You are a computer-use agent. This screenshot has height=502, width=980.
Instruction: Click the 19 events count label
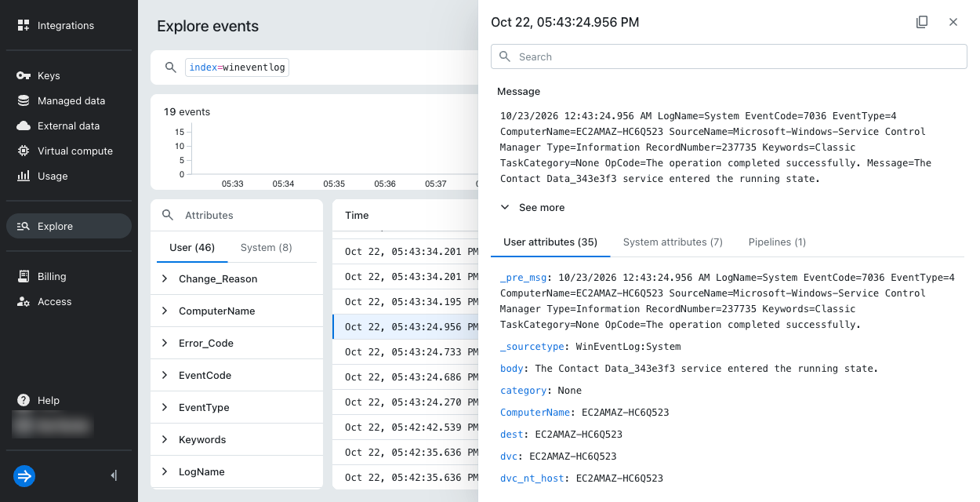187,111
